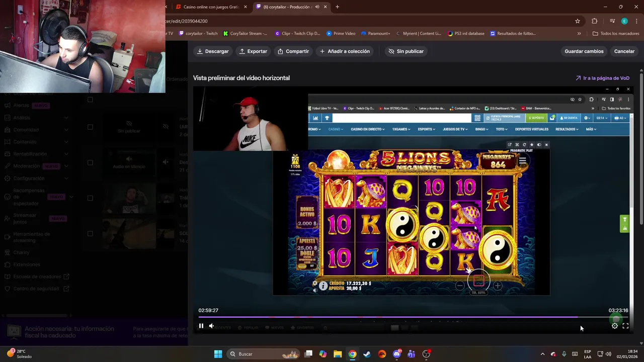The width and height of the screenshot is (644, 362).
Task: Open the video player settings gear
Action: coord(614,326)
